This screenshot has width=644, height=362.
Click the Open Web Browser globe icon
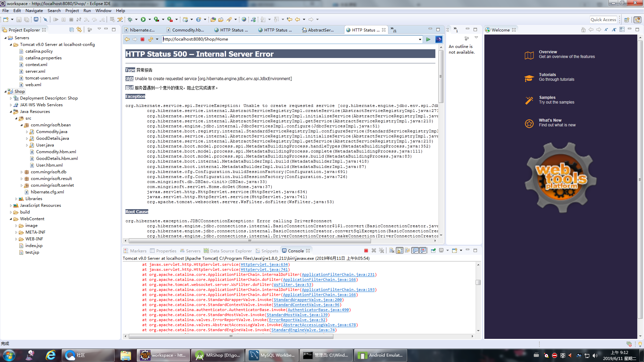[x=244, y=20]
